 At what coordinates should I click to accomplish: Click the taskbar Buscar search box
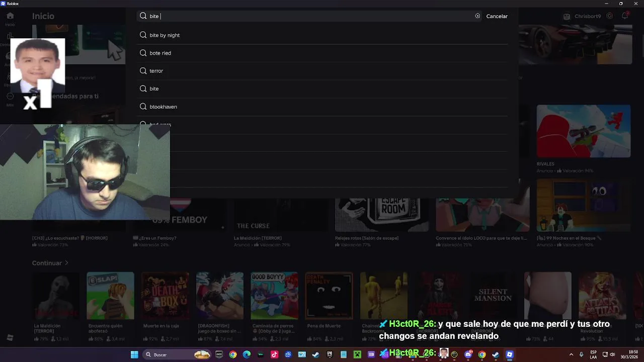(x=177, y=354)
